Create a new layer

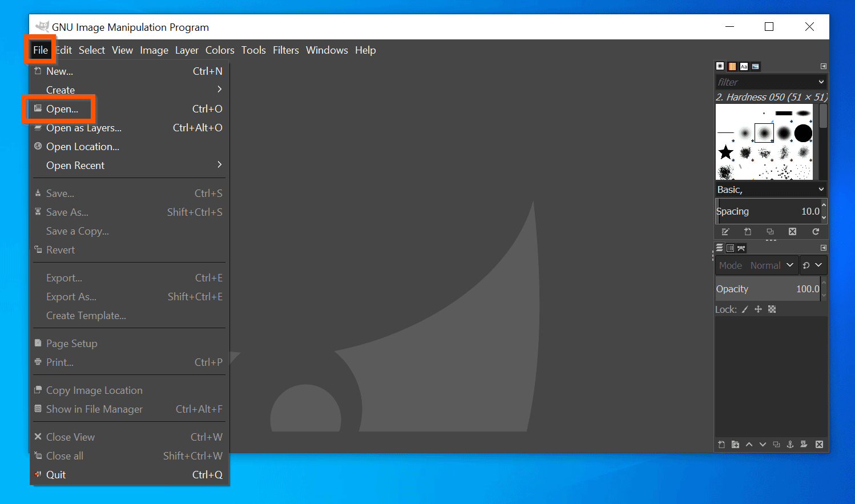(x=721, y=444)
